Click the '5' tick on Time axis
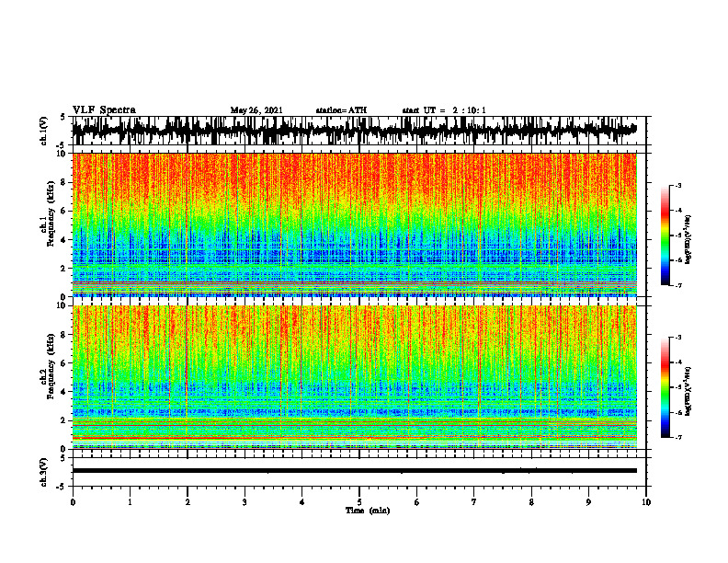Screen dimensions: 728x563 [x=359, y=501]
